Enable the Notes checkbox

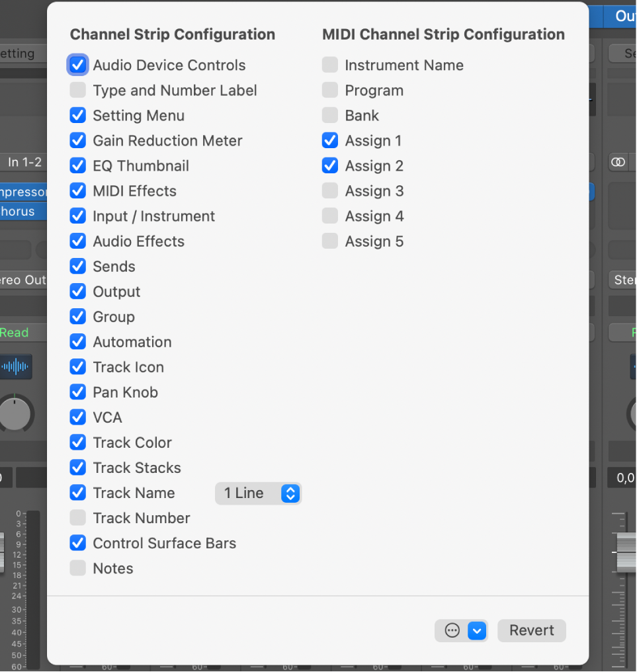[77, 568]
